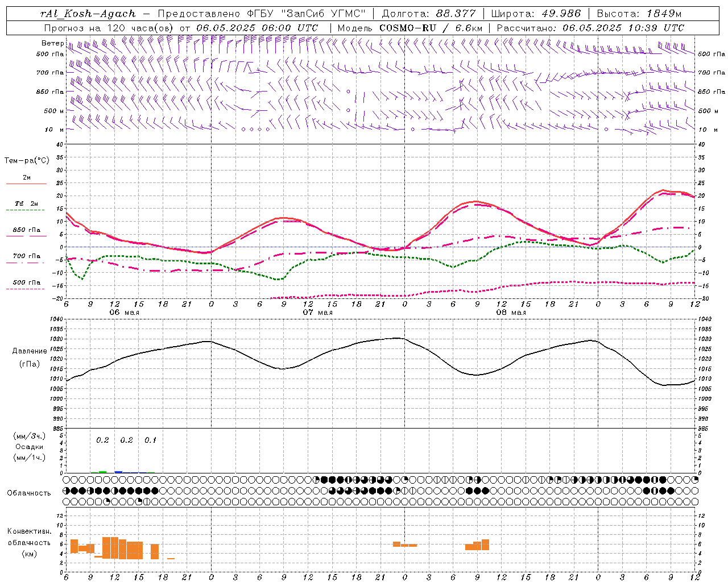This screenshot has height=582, width=728.
Task: Click the (мм/3ч.) precipitation unit label
Action: pyautogui.click(x=30, y=436)
